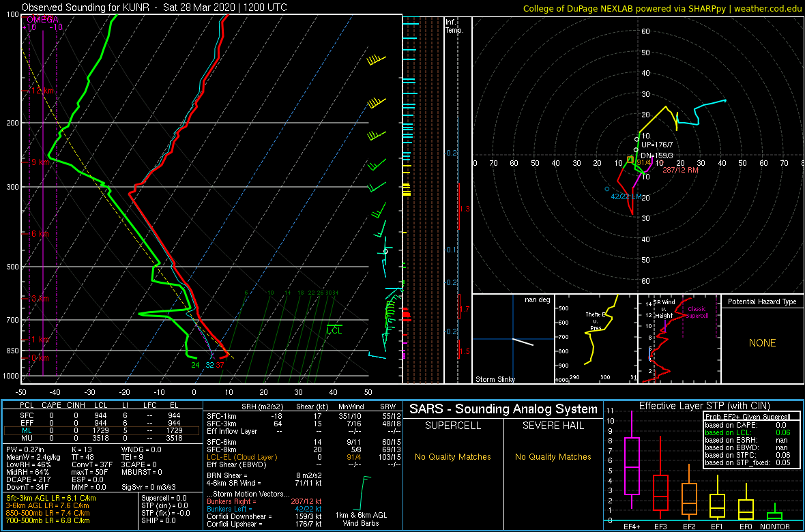Click the SARS - Sounding Analog System heading
The height and width of the screenshot is (532, 805).
click(x=503, y=409)
